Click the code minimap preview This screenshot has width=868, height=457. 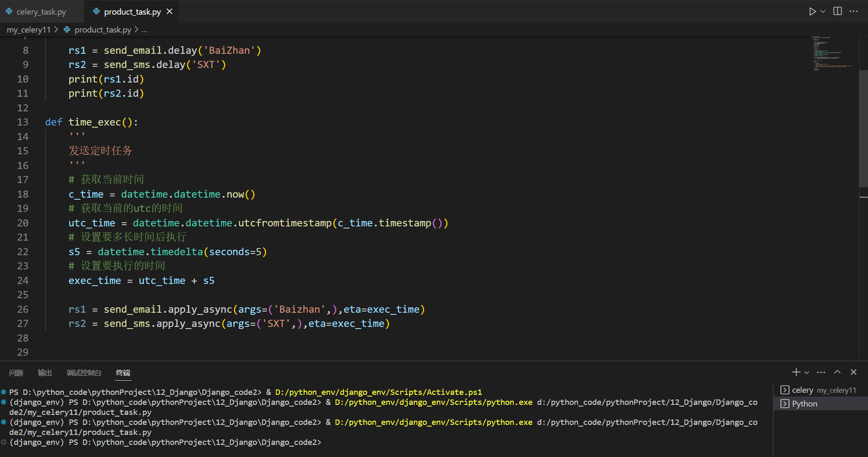pyautogui.click(x=833, y=53)
